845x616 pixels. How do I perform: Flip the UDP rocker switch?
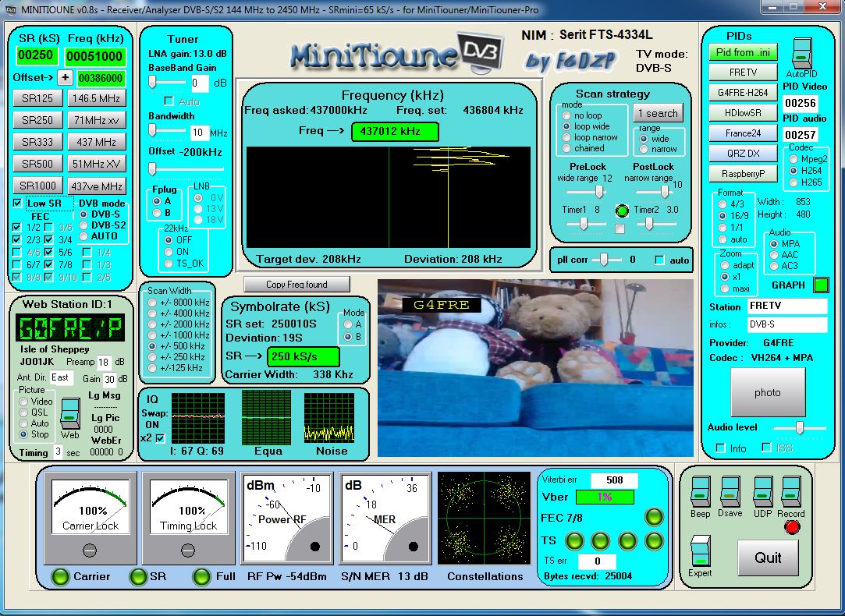762,491
